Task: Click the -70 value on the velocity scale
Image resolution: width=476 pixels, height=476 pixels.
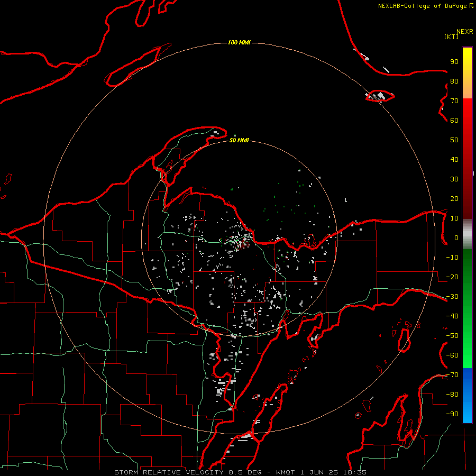Action: tap(452, 375)
